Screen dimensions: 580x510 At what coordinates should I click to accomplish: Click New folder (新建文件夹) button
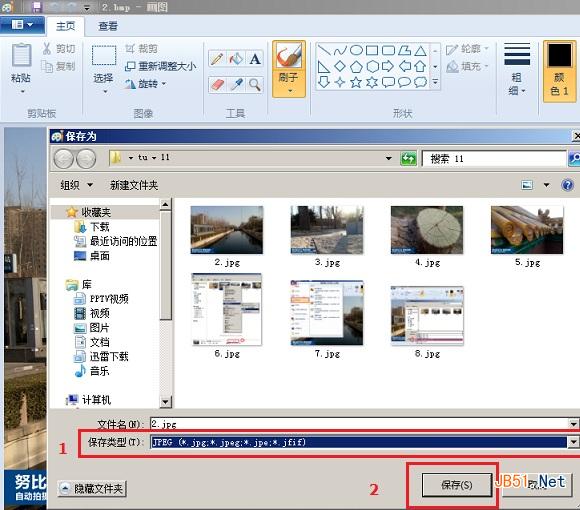click(x=134, y=185)
